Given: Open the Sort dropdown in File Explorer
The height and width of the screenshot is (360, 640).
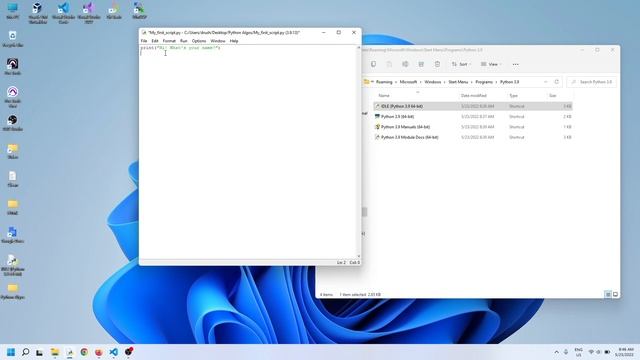Looking at the screenshot, I should click(461, 64).
